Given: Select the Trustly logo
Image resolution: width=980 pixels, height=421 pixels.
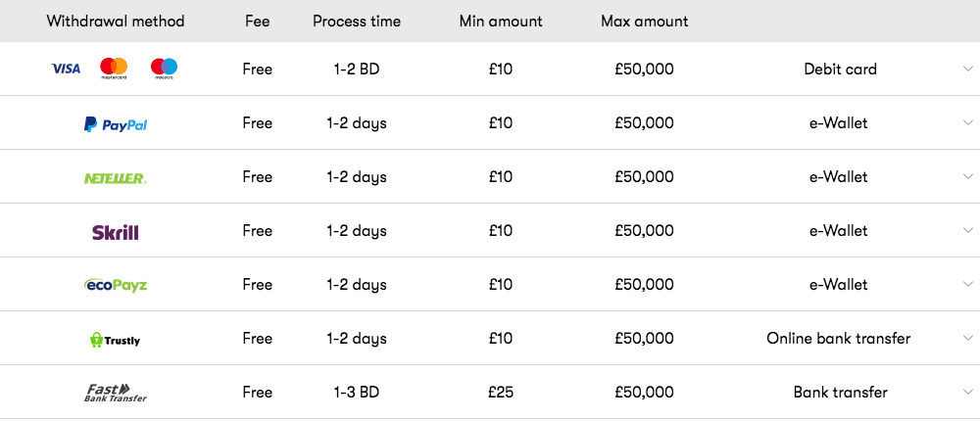Looking at the screenshot, I should tap(116, 340).
